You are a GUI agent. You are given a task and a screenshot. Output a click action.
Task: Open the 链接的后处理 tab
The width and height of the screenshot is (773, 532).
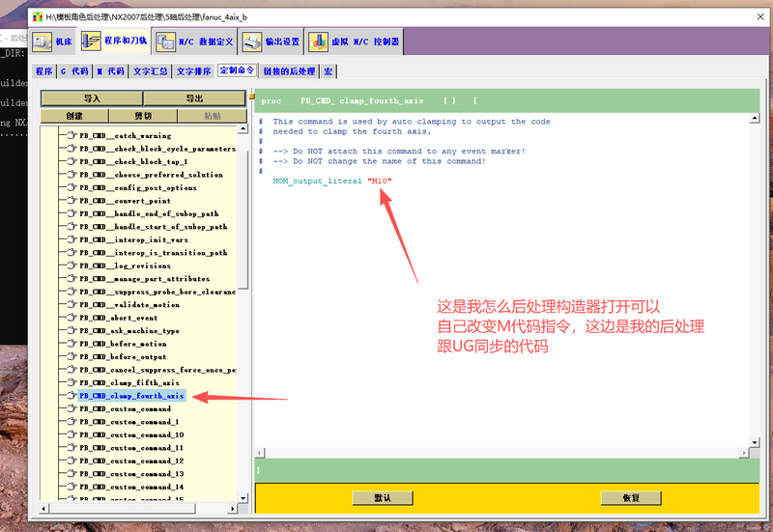289,71
